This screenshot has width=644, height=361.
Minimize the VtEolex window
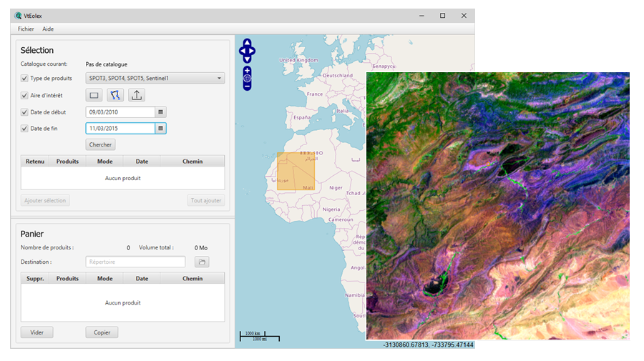(x=421, y=16)
